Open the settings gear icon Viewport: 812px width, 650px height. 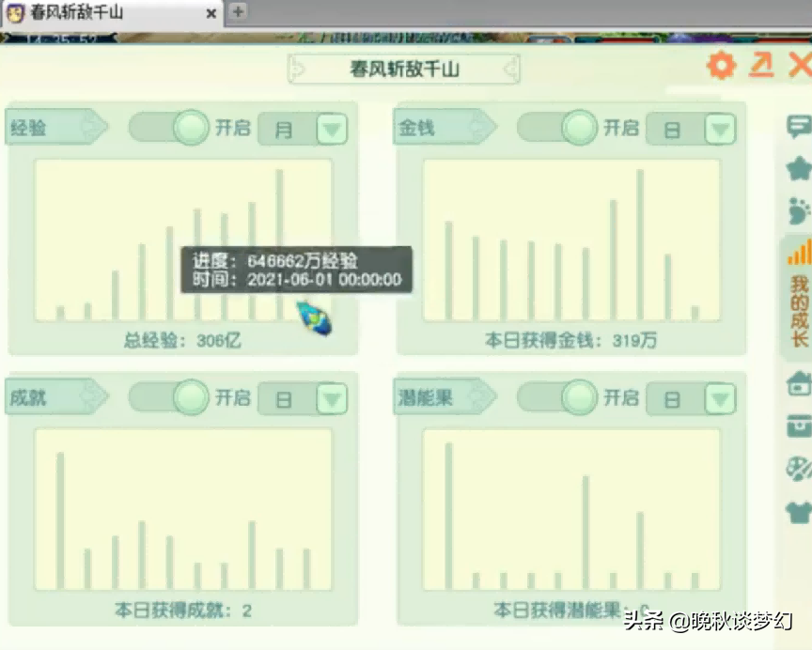720,66
